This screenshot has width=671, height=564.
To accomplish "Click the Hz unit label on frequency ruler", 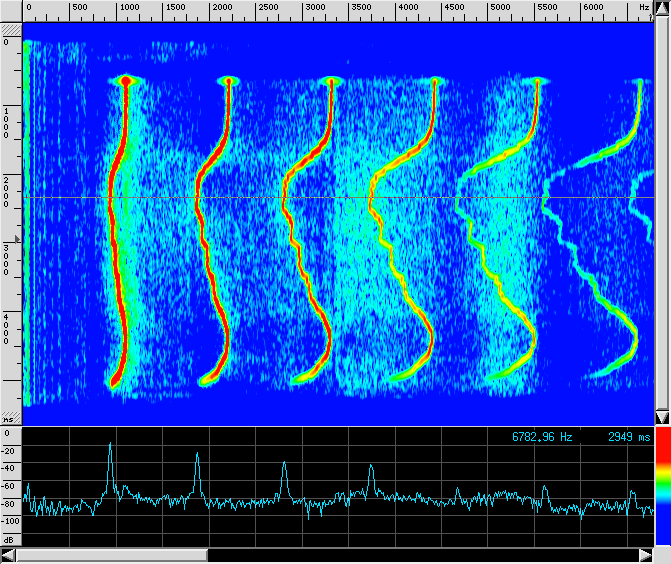I will click(644, 7).
